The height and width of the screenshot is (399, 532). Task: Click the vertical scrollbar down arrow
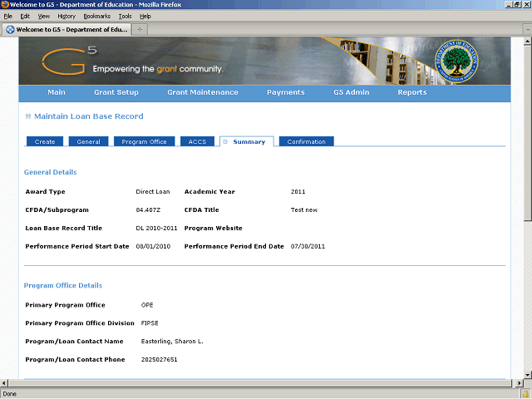point(527,375)
